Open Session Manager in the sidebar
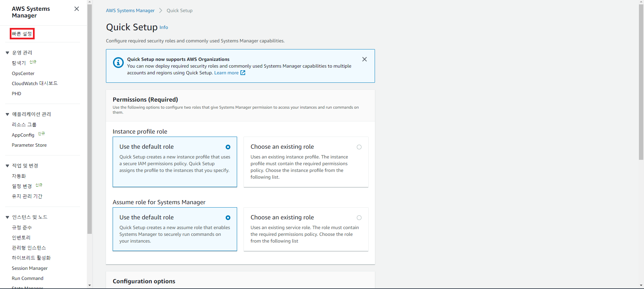 [30, 268]
